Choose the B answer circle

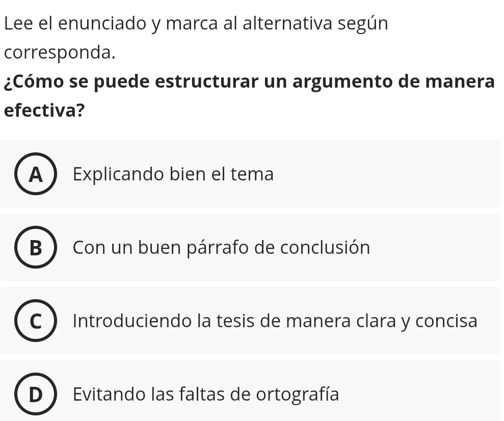pyautogui.click(x=36, y=248)
